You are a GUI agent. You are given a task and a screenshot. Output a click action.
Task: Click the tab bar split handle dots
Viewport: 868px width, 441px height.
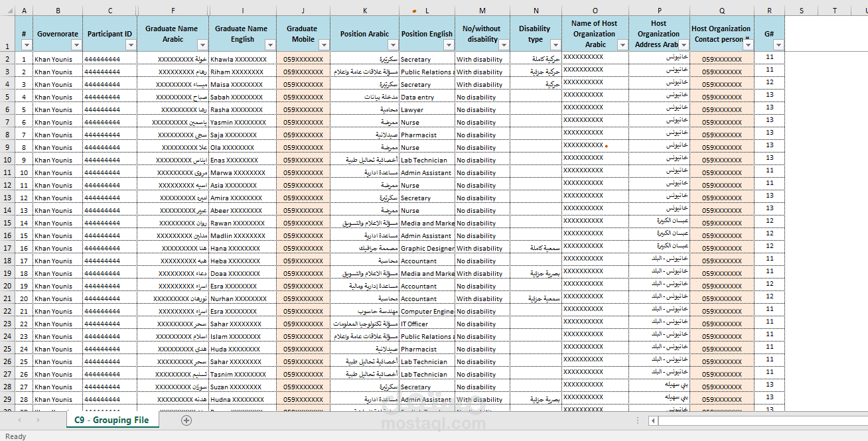[x=638, y=420]
